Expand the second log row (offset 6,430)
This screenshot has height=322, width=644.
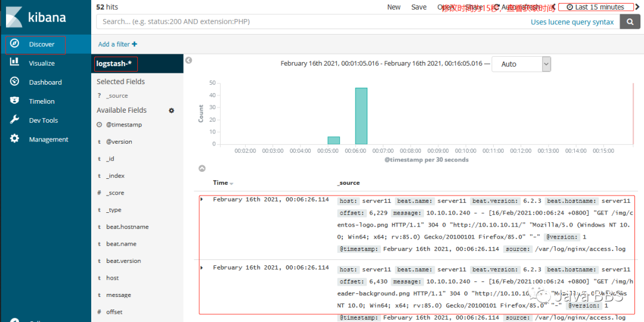(202, 268)
